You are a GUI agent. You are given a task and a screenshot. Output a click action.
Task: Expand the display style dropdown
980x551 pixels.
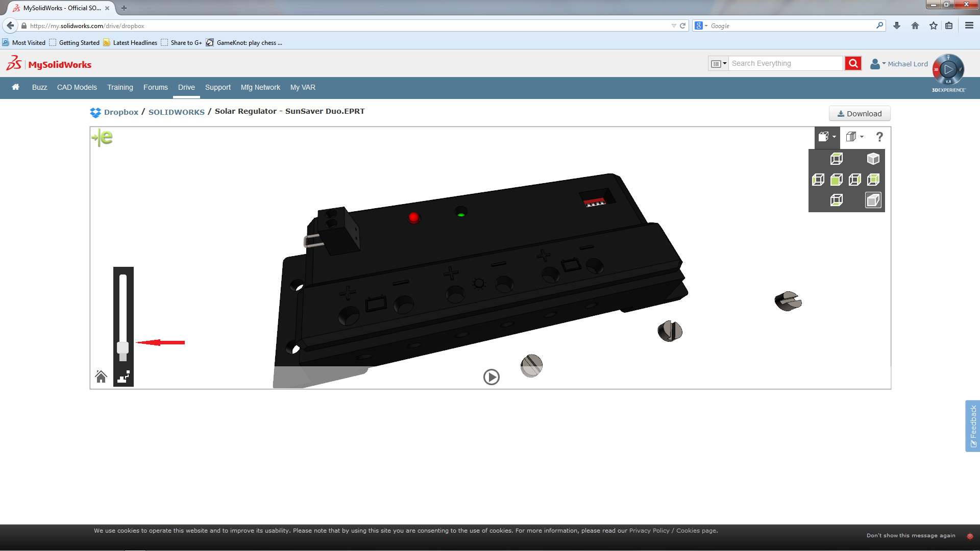point(854,137)
